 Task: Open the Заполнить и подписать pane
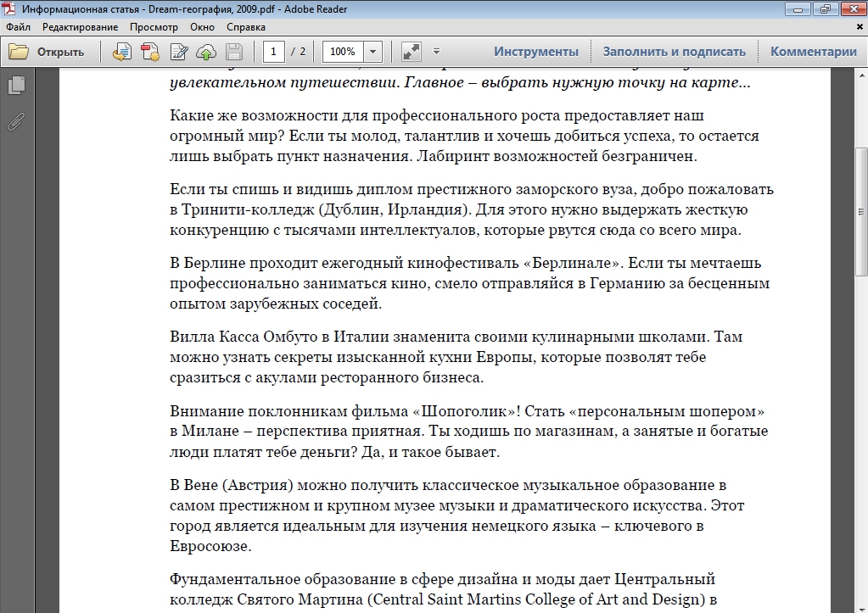[675, 52]
